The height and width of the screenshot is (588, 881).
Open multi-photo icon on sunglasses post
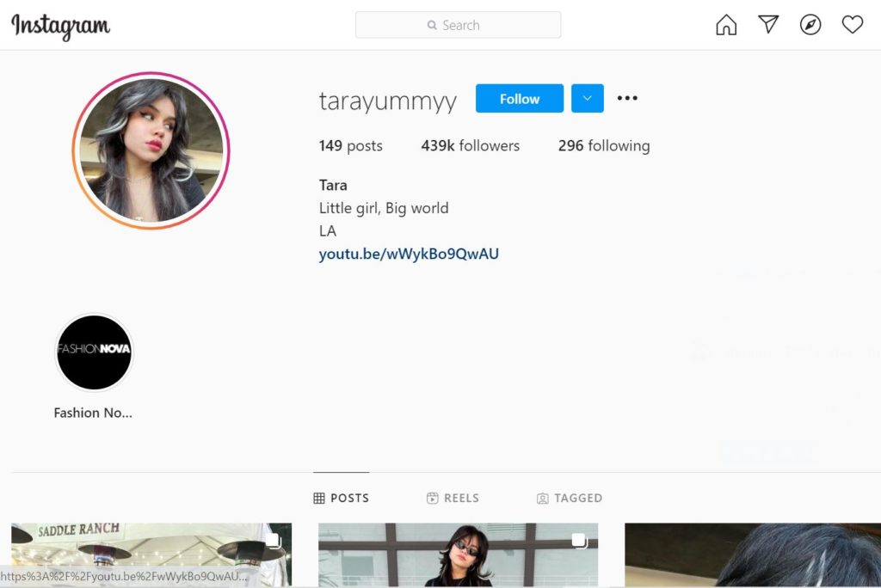pos(579,540)
